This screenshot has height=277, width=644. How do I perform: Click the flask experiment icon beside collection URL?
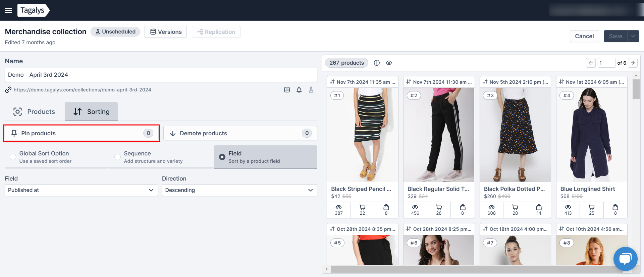coord(311,90)
